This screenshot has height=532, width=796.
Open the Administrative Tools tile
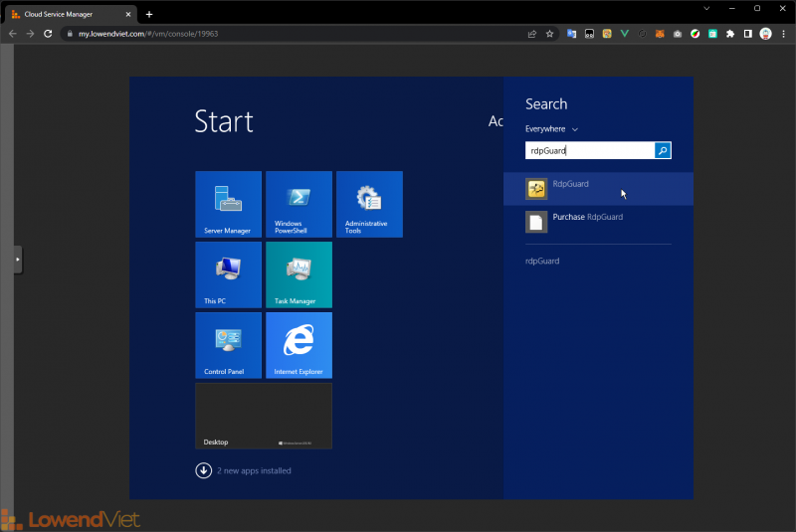pyautogui.click(x=369, y=204)
